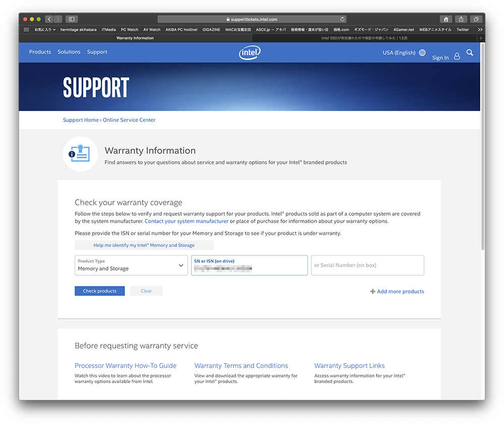Image resolution: width=504 pixels, height=425 pixels.
Task: Click the plus icon beside Add more products
Action: tap(372, 291)
